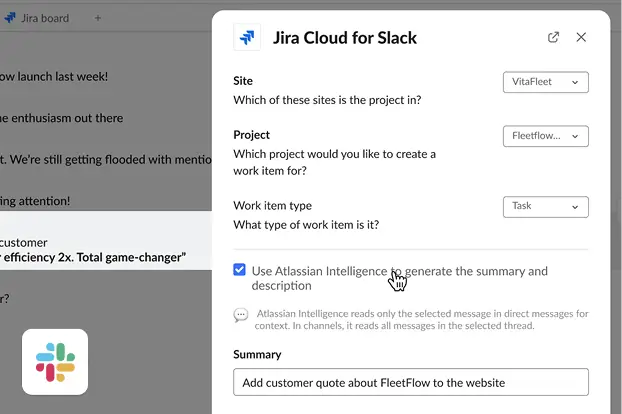Image resolution: width=622 pixels, height=414 pixels.
Task: Close the Jira Cloud for Slack dialog
Action: click(x=581, y=38)
